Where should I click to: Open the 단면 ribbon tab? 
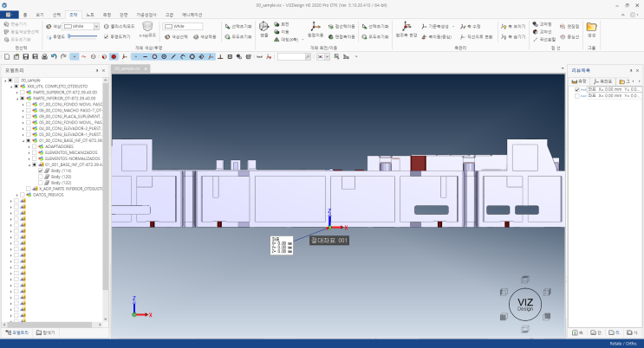coord(124,15)
